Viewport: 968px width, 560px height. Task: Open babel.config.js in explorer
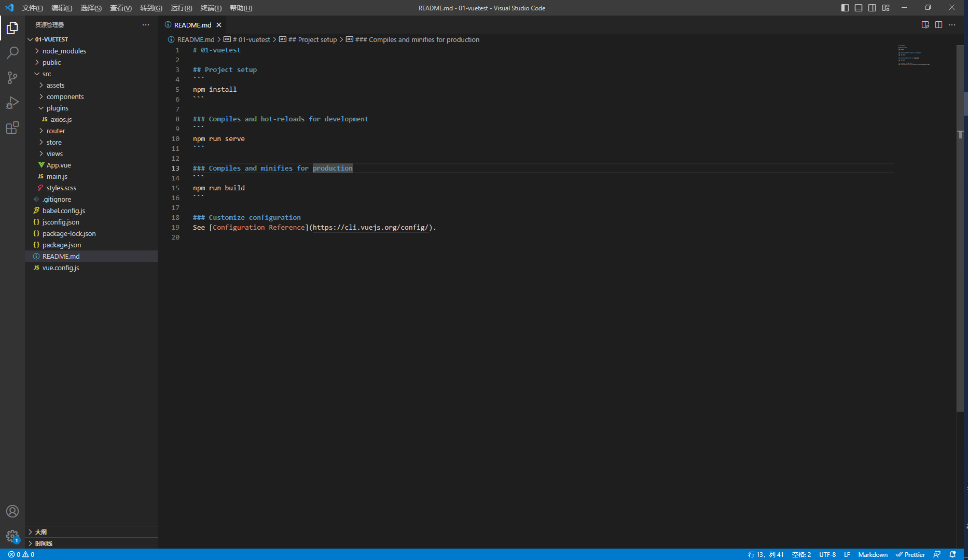tap(91, 211)
